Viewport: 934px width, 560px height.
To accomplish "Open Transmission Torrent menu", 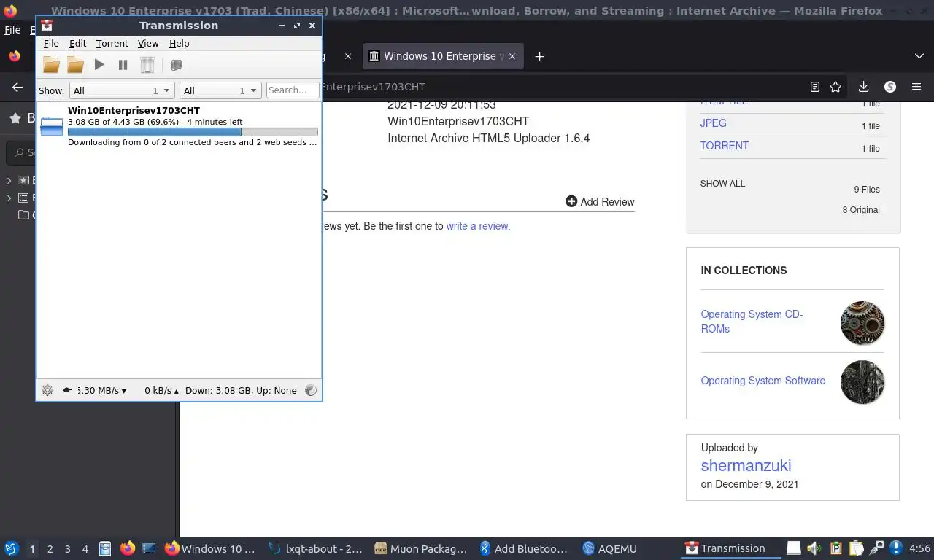I will click(112, 44).
